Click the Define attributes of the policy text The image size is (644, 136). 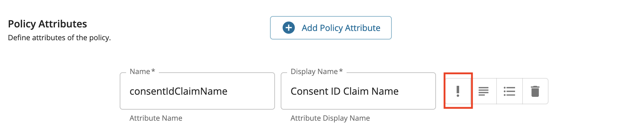pyautogui.click(x=59, y=38)
